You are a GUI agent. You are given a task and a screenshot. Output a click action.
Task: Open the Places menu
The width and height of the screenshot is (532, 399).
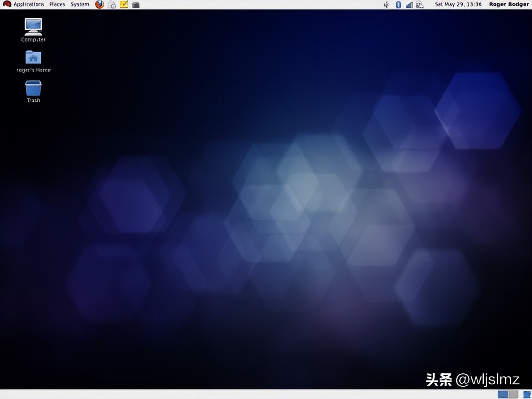[57, 4]
